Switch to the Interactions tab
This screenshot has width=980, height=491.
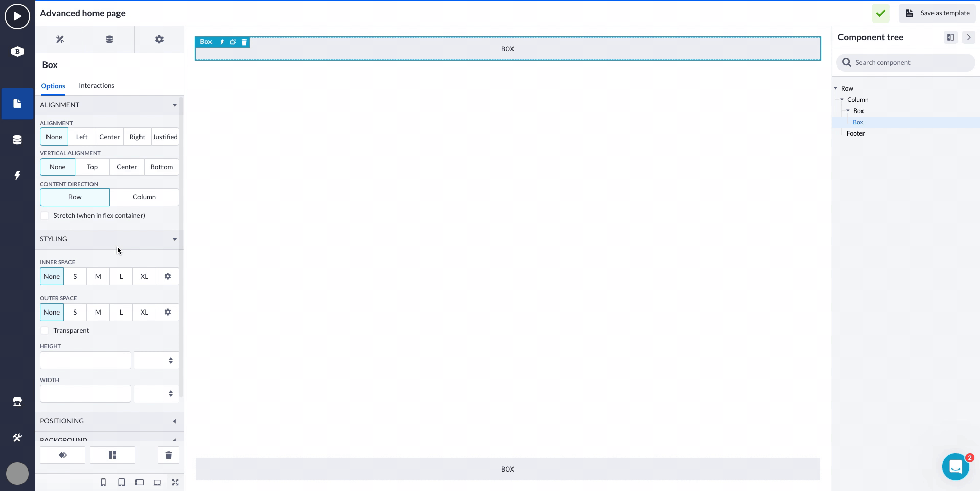coord(97,85)
